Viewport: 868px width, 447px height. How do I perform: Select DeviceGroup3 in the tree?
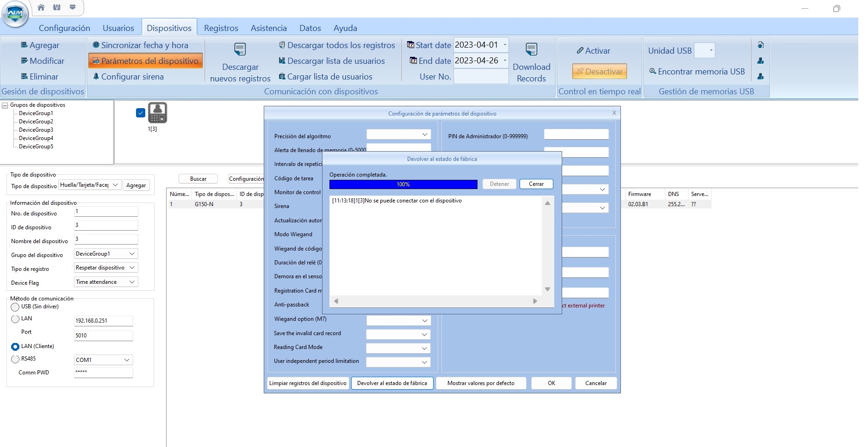point(36,130)
